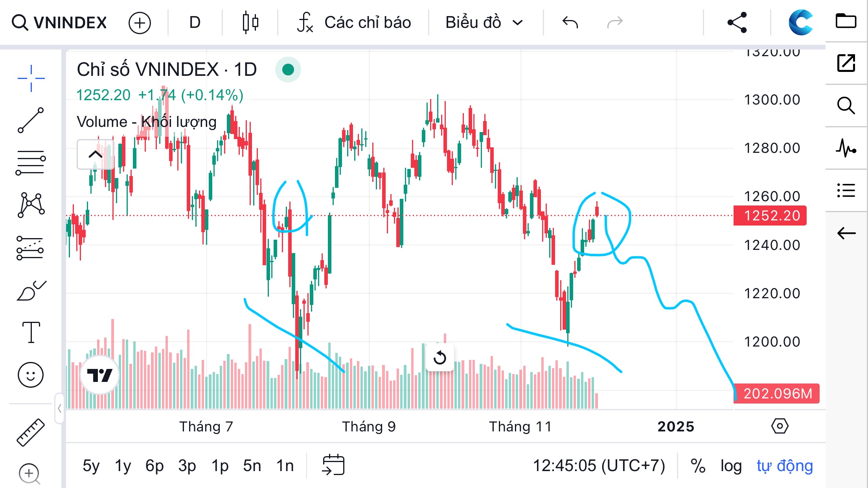Click the D interval button
The width and height of the screenshot is (868, 488).
coord(195,22)
